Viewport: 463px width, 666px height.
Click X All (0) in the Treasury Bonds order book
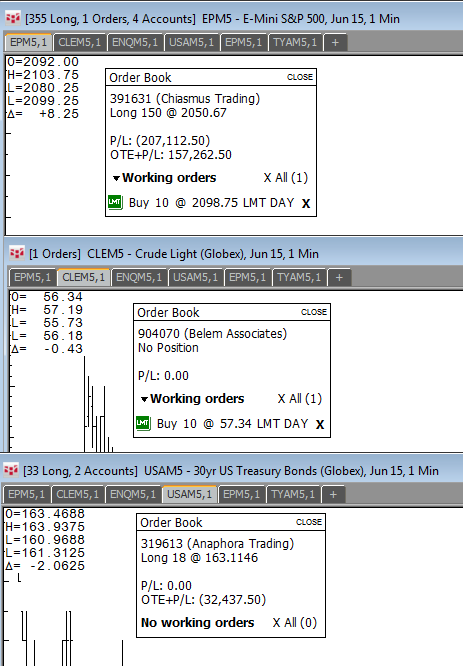(295, 623)
